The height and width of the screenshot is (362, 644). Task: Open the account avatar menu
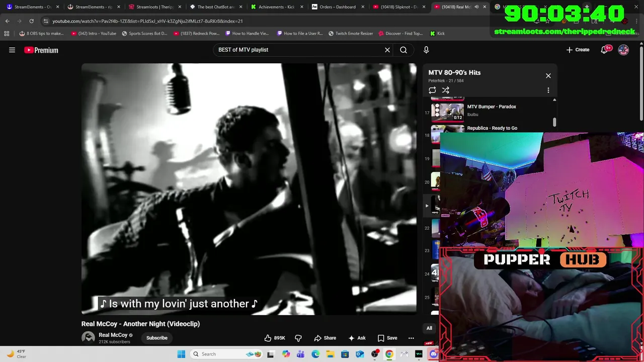point(623,50)
